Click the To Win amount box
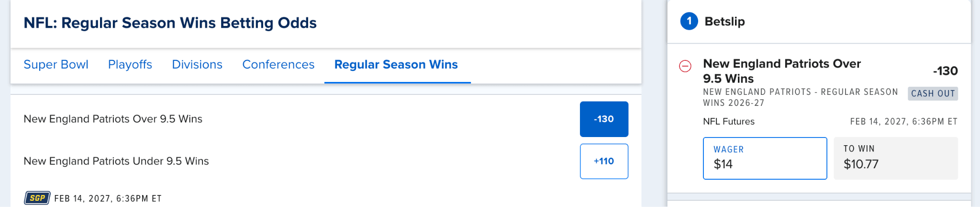The height and width of the screenshot is (207, 980). [895, 159]
